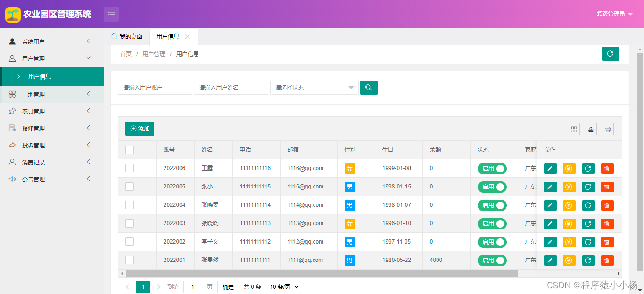Open the 超级管理员 user dropdown
Screen dimensions: 644x294
pos(615,14)
